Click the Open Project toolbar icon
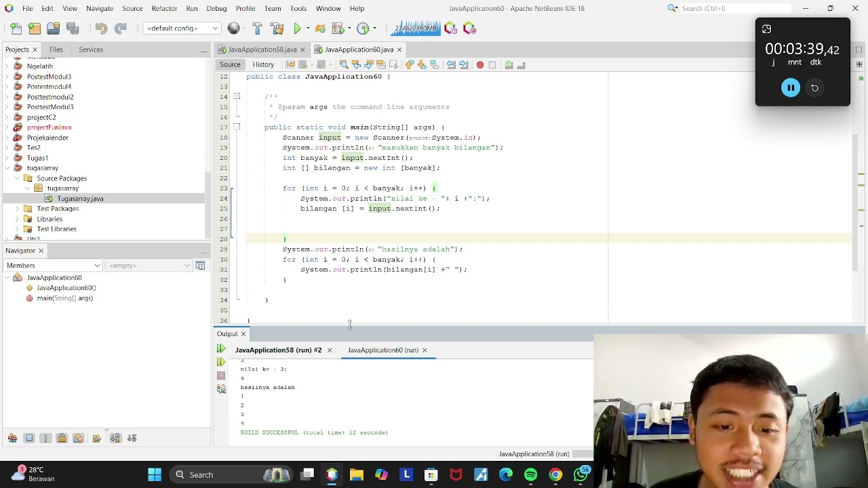Viewport: 868px width, 488px height. tap(53, 28)
